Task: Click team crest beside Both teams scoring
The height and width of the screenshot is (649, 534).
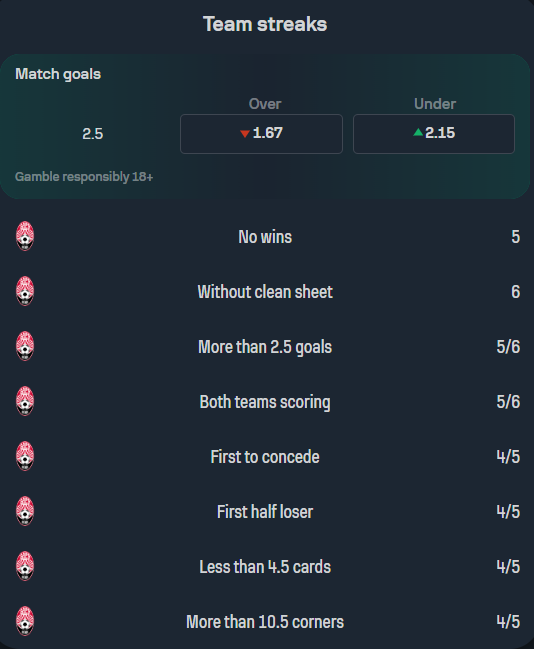Action: [25, 401]
